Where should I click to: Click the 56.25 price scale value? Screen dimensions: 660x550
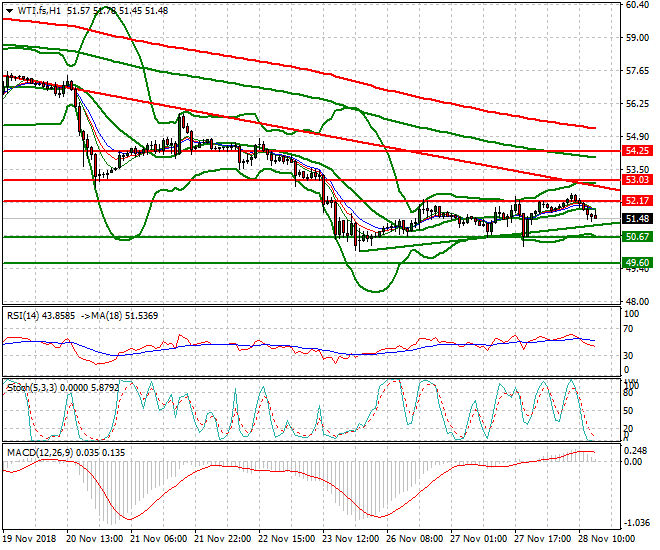click(x=637, y=104)
